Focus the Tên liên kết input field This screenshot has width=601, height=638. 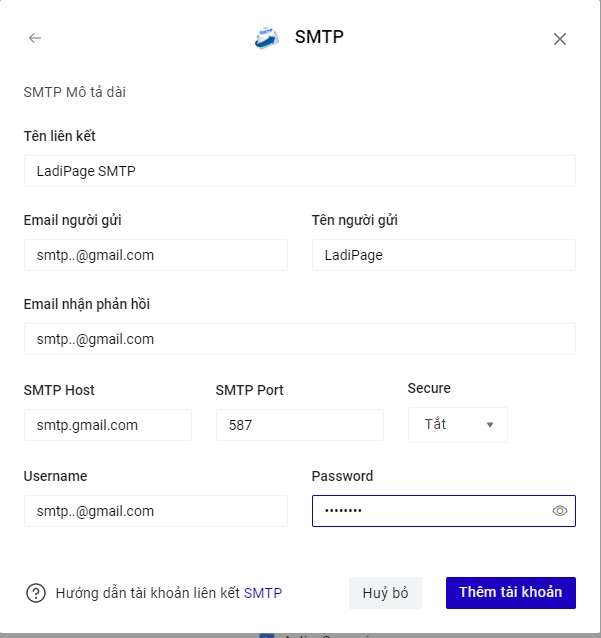click(x=299, y=171)
